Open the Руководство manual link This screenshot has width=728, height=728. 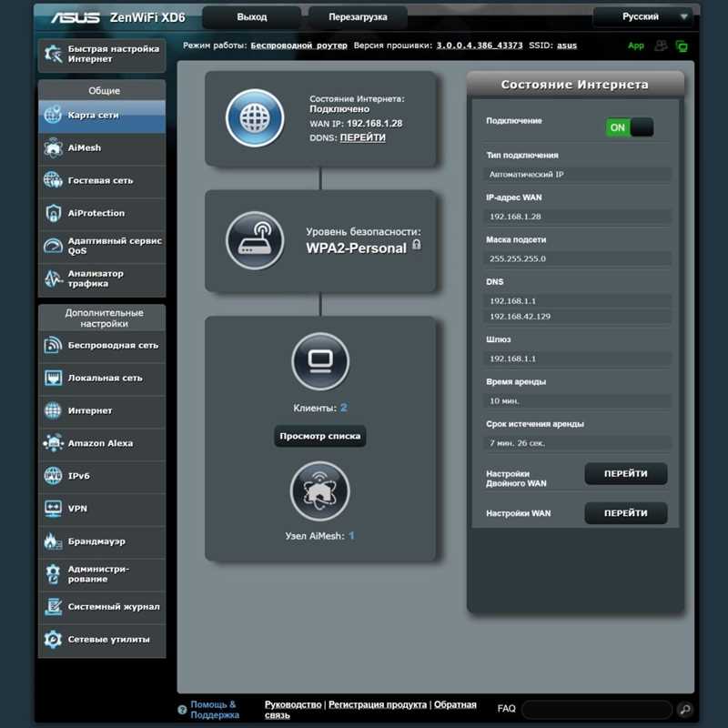tap(293, 704)
